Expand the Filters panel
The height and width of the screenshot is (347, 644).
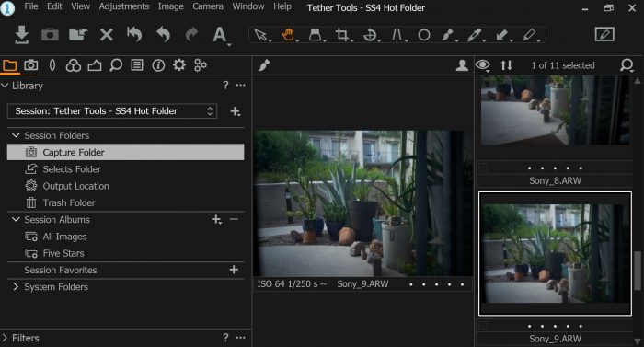(x=5, y=338)
